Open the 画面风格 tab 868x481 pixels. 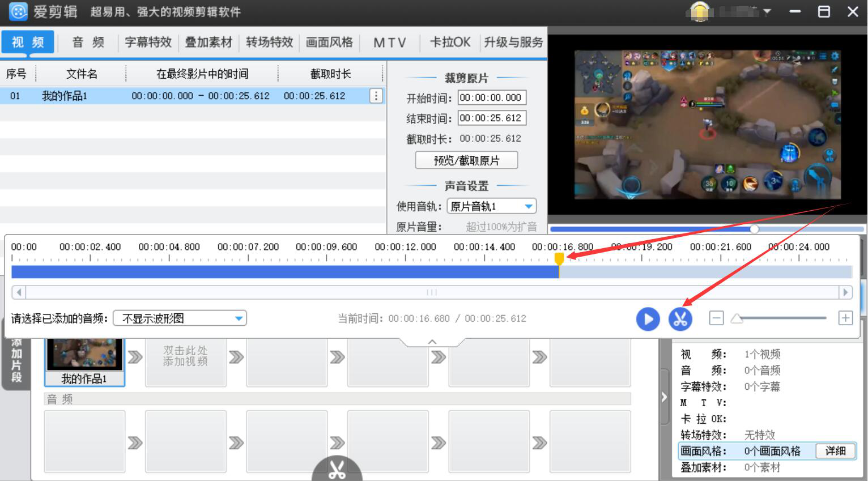coord(329,42)
